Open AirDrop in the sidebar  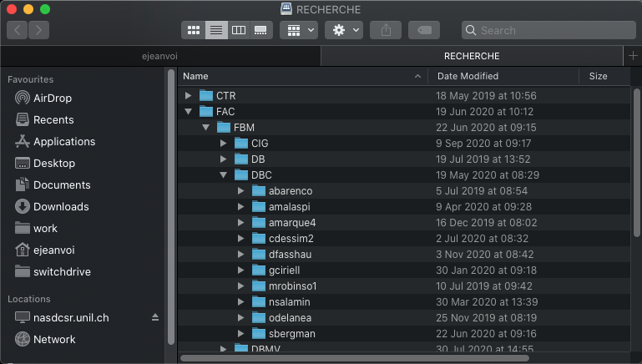52,98
